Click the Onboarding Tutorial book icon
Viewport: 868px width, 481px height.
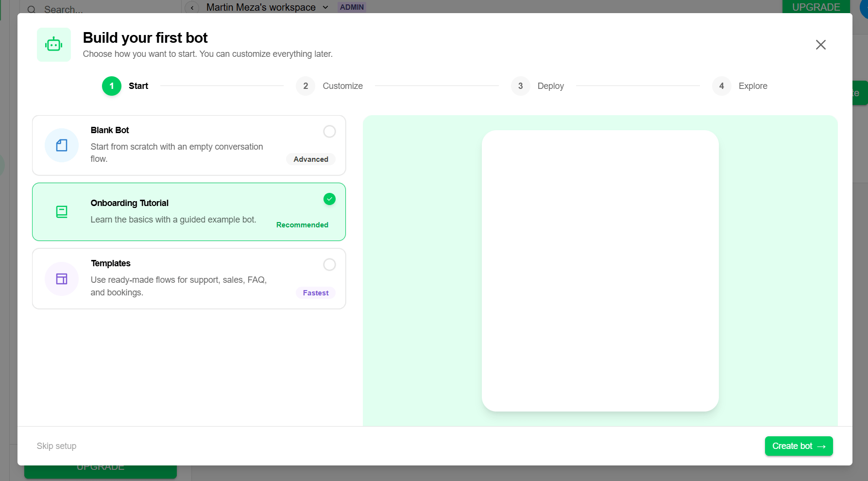pos(62,212)
